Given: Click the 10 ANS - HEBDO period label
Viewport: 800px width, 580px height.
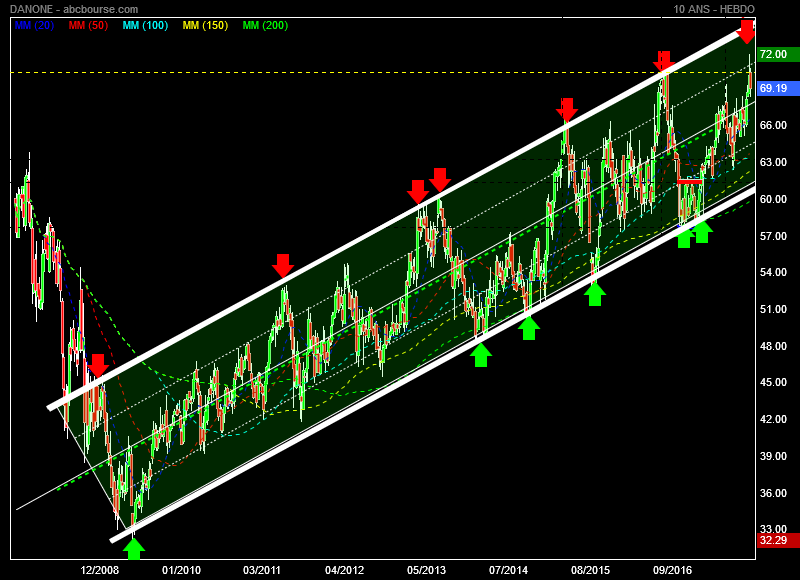Looking at the screenshot, I should point(714,9).
